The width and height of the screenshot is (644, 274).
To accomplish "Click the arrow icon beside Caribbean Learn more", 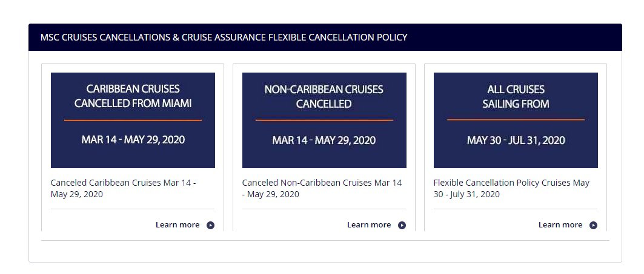I will (210, 225).
